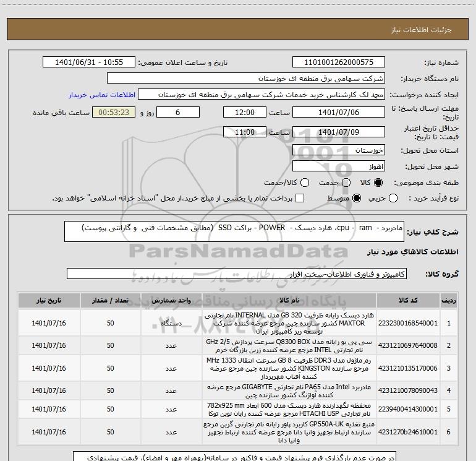Click the need number field 1101001262000575
The height and width of the screenshot is (461, 476).
(x=339, y=62)
